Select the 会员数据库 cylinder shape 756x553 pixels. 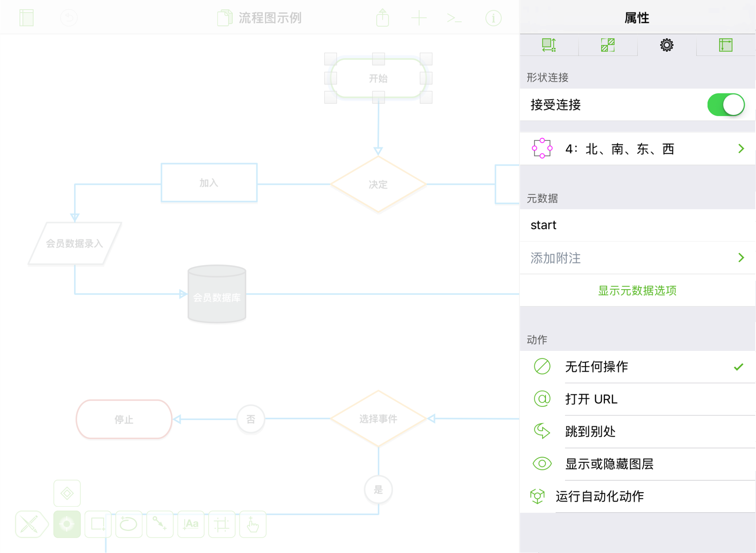[217, 294]
